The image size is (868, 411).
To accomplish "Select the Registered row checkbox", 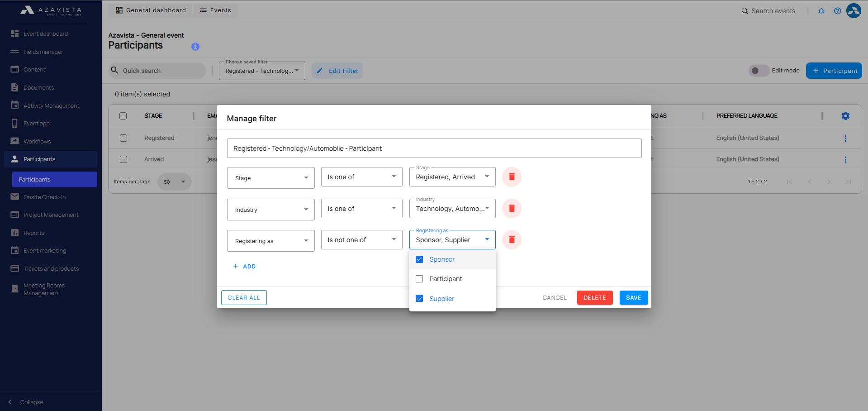I will pyautogui.click(x=123, y=138).
